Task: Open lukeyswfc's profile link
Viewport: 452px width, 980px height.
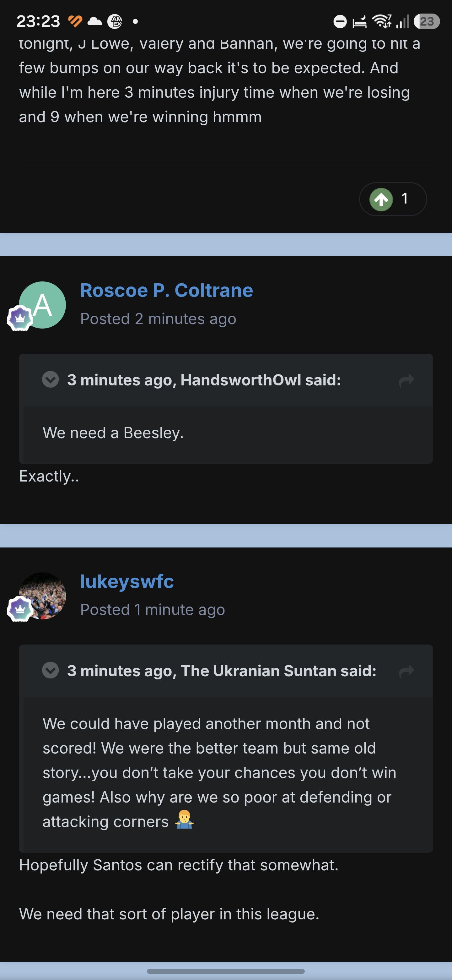Action: 127,581
